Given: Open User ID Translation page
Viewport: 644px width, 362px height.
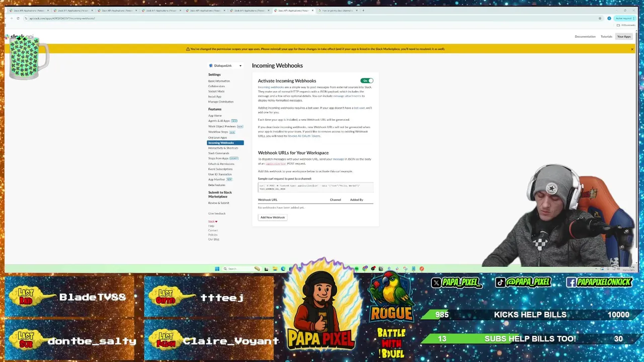Looking at the screenshot, I should (x=220, y=174).
